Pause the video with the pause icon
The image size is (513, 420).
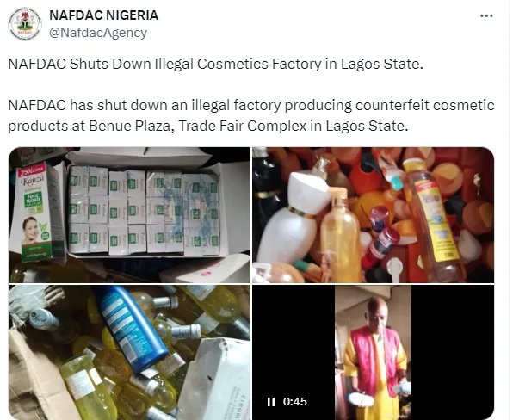point(271,402)
